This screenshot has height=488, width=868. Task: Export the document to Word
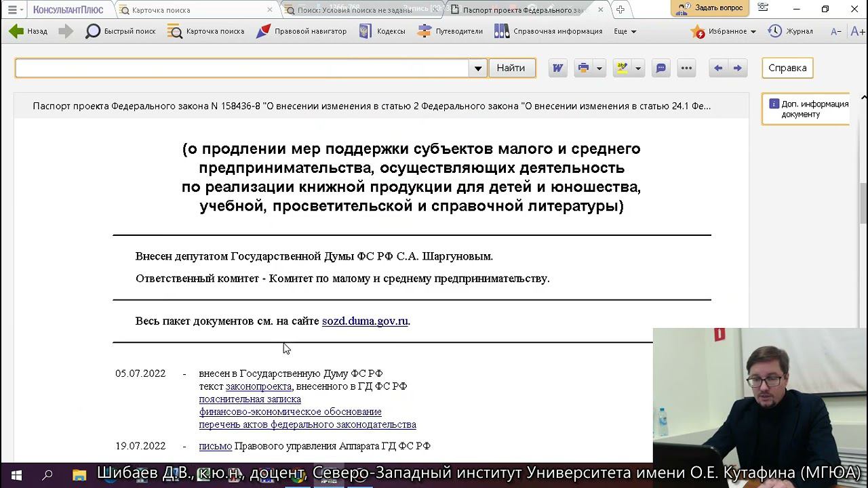click(x=557, y=68)
